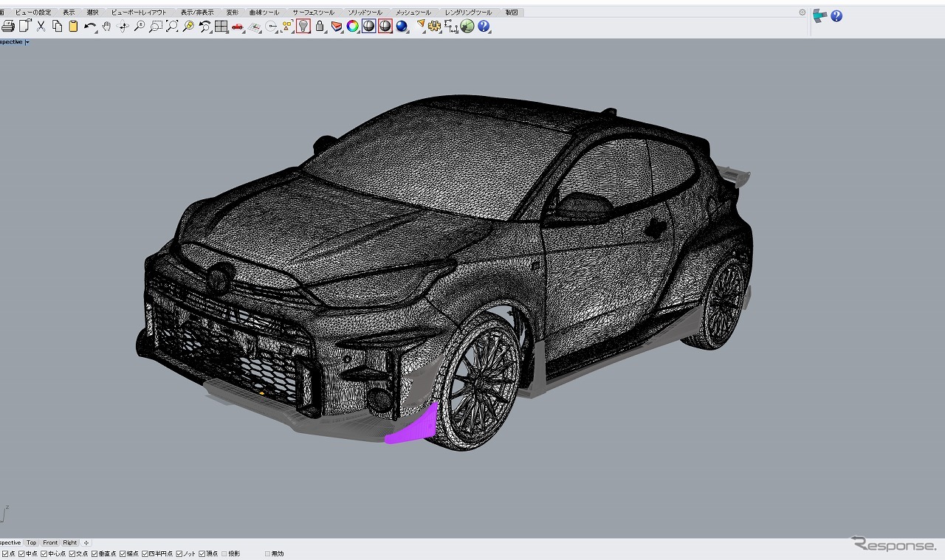Open the four-viewport layout icon
Screen dimensions: 945x560
(x=221, y=27)
